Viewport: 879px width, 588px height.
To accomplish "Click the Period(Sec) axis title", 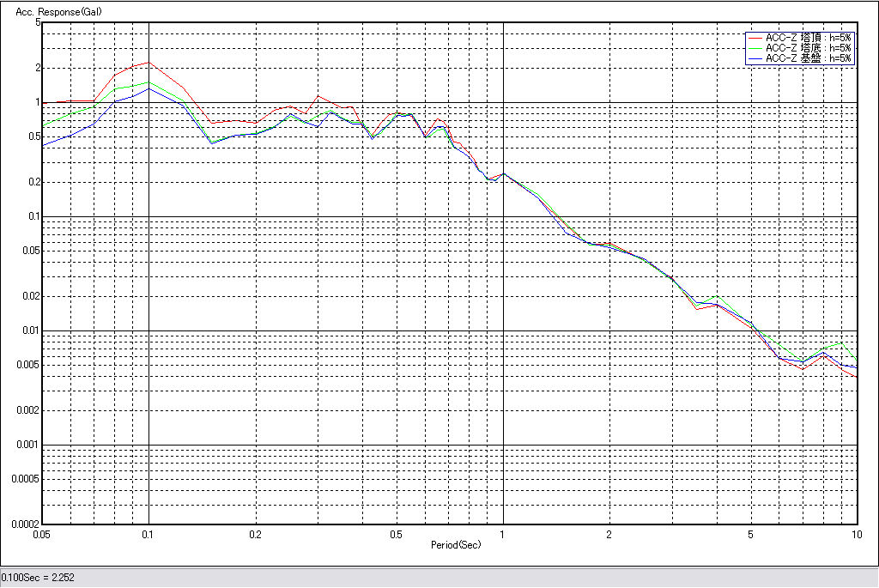I will tap(455, 545).
